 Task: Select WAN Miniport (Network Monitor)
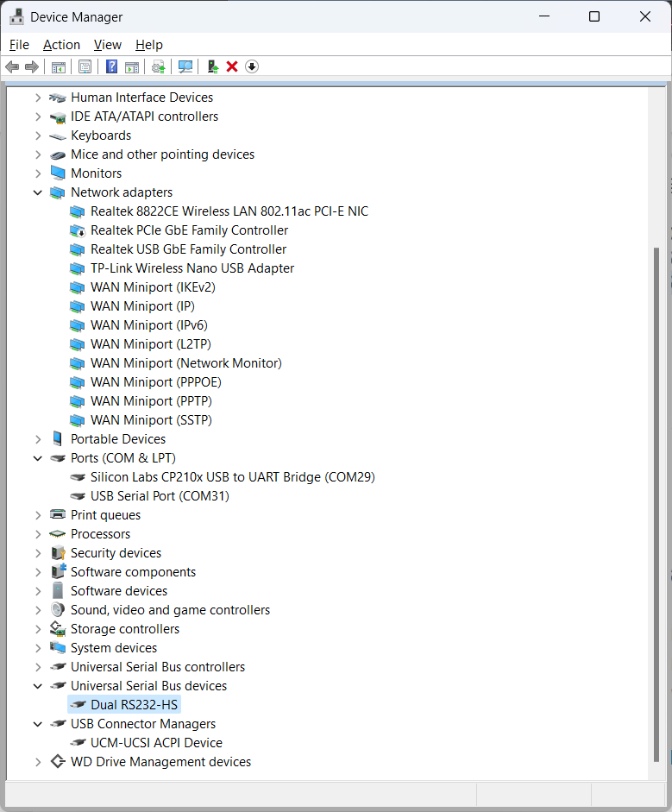(185, 363)
